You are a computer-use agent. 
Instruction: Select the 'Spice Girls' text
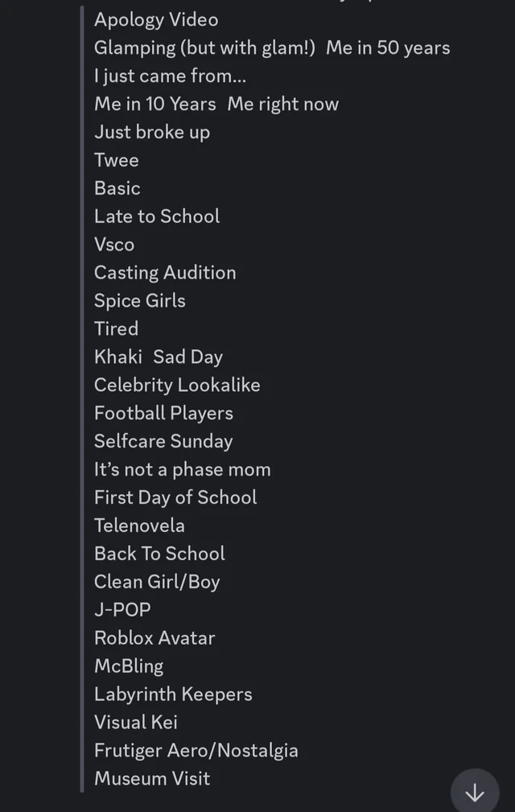pos(138,300)
